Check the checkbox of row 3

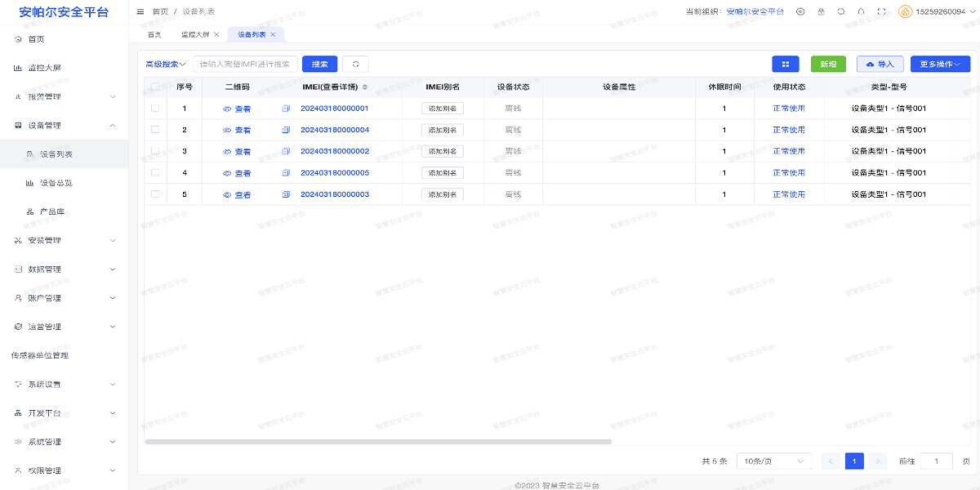point(155,151)
